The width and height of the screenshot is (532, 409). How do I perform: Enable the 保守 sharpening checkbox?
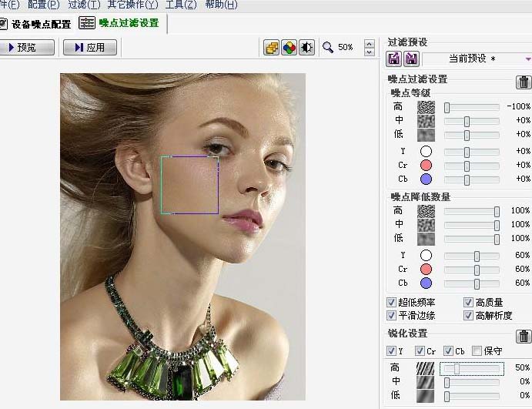click(x=477, y=351)
